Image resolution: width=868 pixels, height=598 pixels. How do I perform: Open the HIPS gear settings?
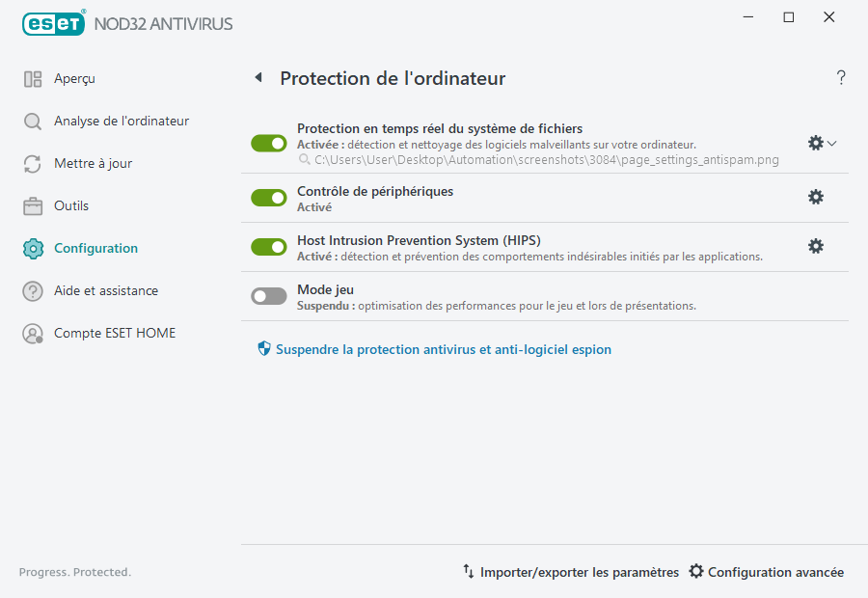click(816, 246)
